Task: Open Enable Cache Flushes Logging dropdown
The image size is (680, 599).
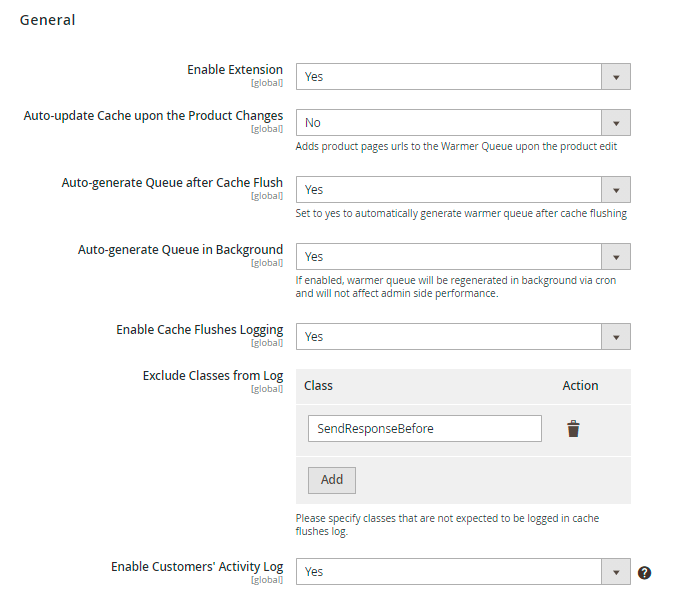Action: pyautogui.click(x=463, y=337)
